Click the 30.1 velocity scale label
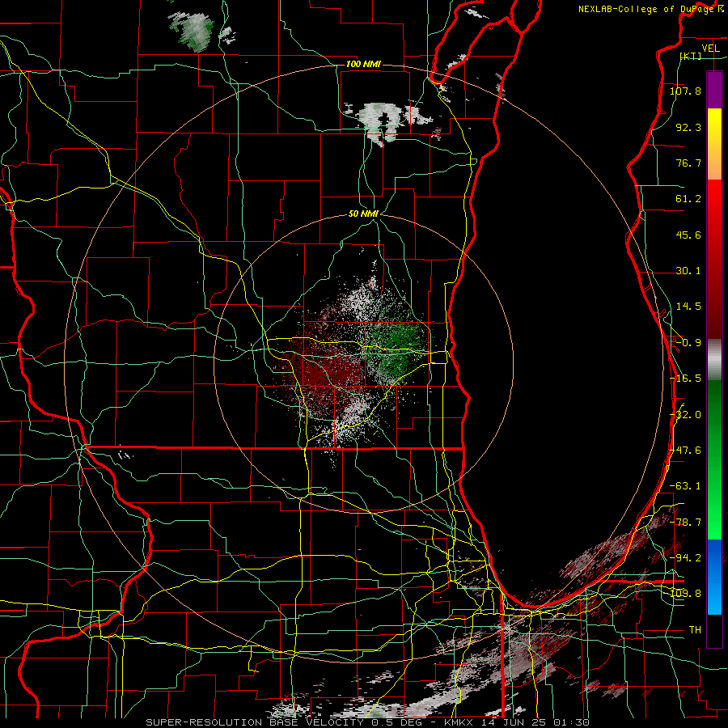728x728 pixels. click(688, 271)
